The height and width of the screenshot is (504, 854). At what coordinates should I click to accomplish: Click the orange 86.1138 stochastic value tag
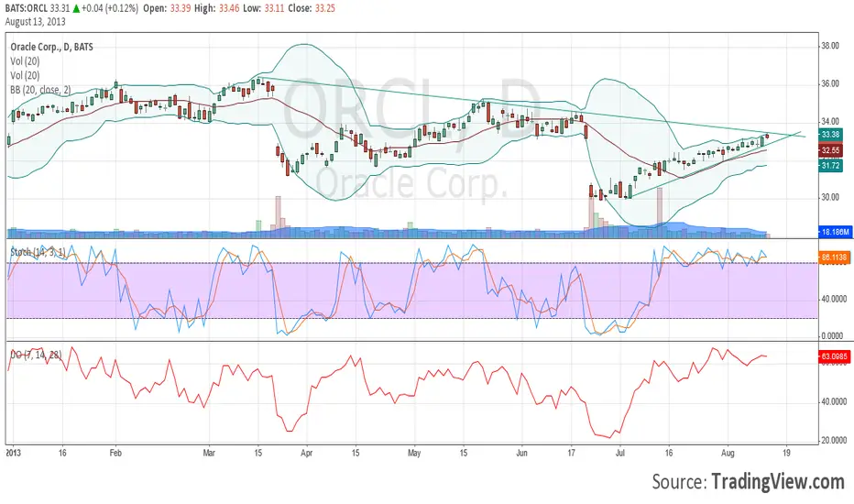[x=834, y=257]
